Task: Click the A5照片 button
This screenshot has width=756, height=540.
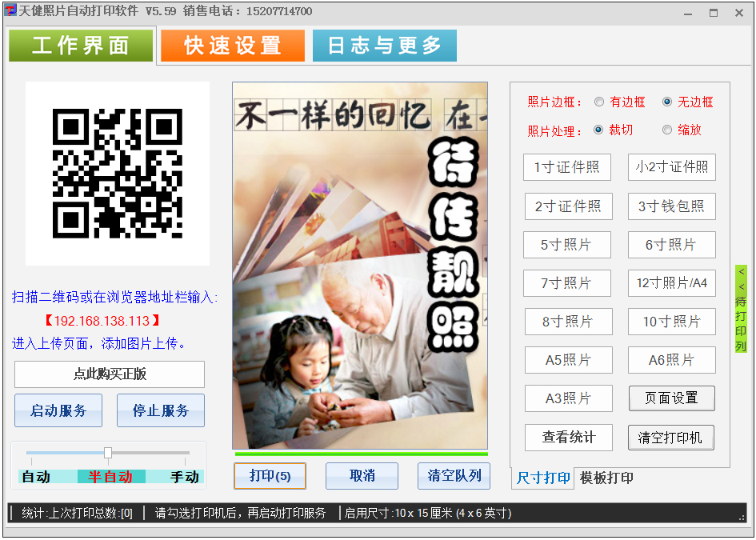Action: tap(569, 360)
